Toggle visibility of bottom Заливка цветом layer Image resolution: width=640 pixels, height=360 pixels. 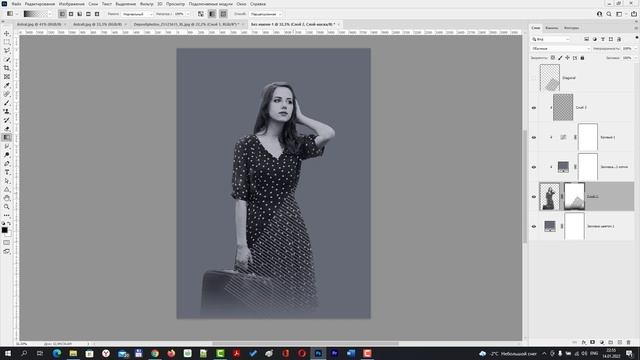pyautogui.click(x=534, y=226)
